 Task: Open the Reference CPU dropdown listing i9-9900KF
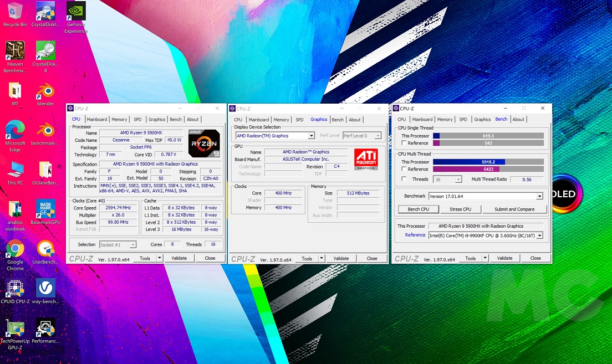pyautogui.click(x=485, y=235)
